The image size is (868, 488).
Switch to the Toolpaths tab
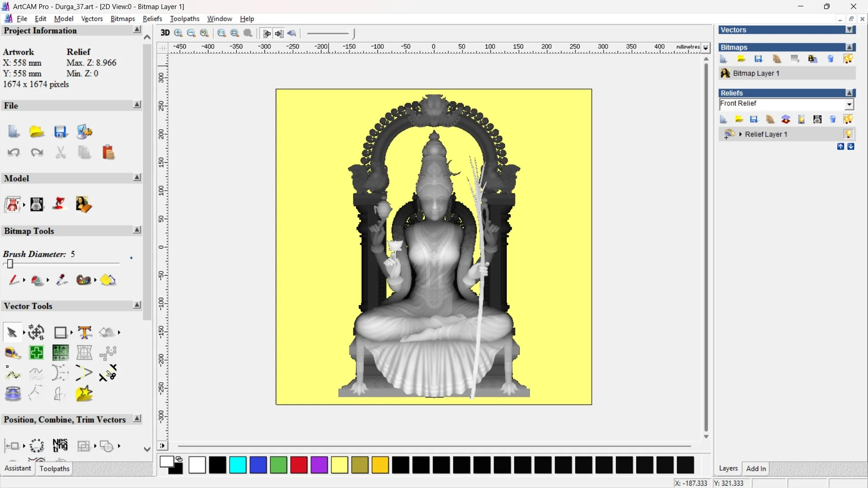54,469
